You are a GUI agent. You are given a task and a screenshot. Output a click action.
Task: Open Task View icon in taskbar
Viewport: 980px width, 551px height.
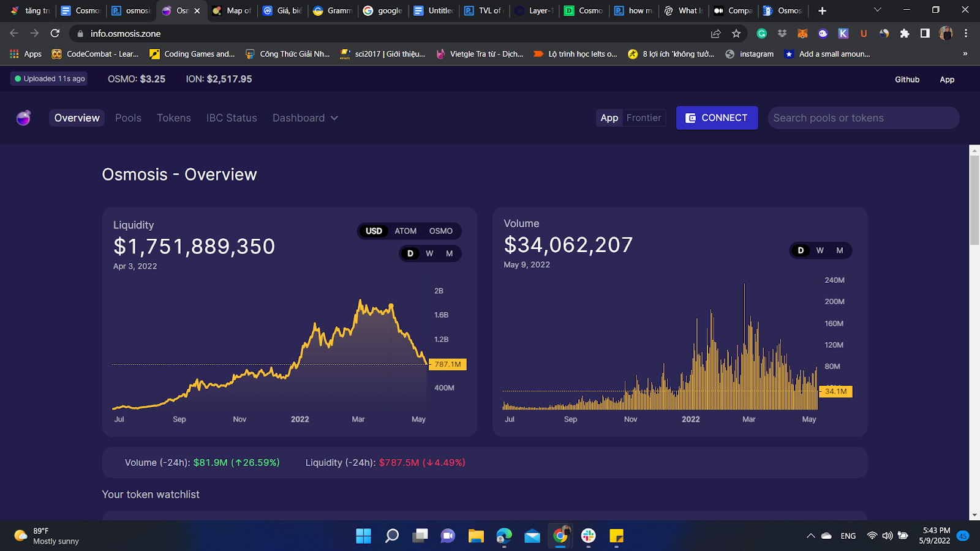point(420,536)
